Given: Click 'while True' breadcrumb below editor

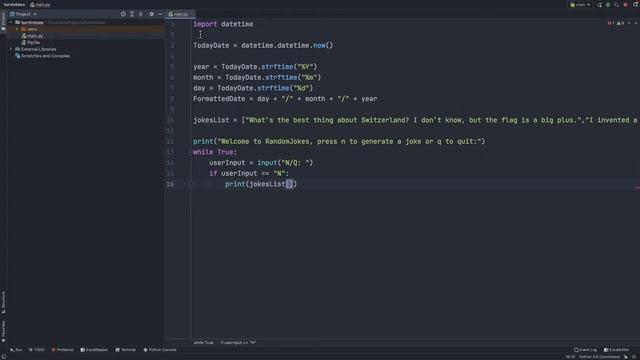Looking at the screenshot, I should pos(203,342).
